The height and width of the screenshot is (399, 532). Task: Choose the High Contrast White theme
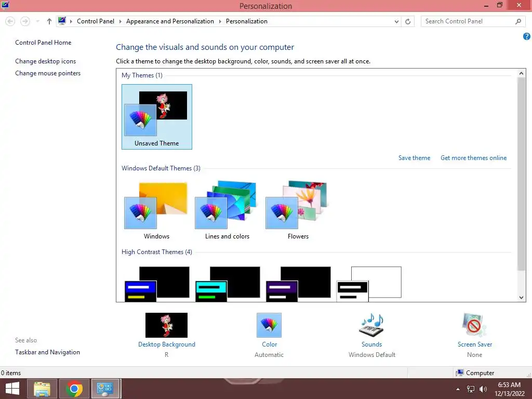(369, 284)
